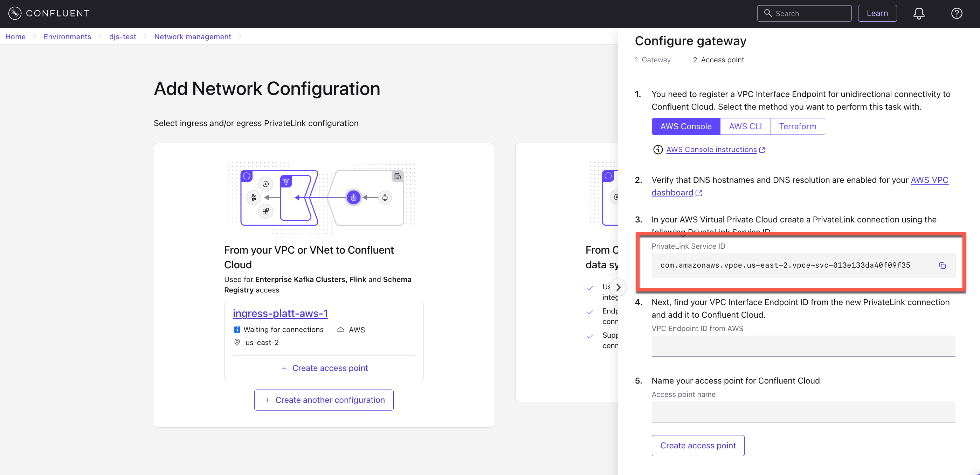Select the AWS Console method
This screenshot has width=980, height=475.
tap(685, 126)
